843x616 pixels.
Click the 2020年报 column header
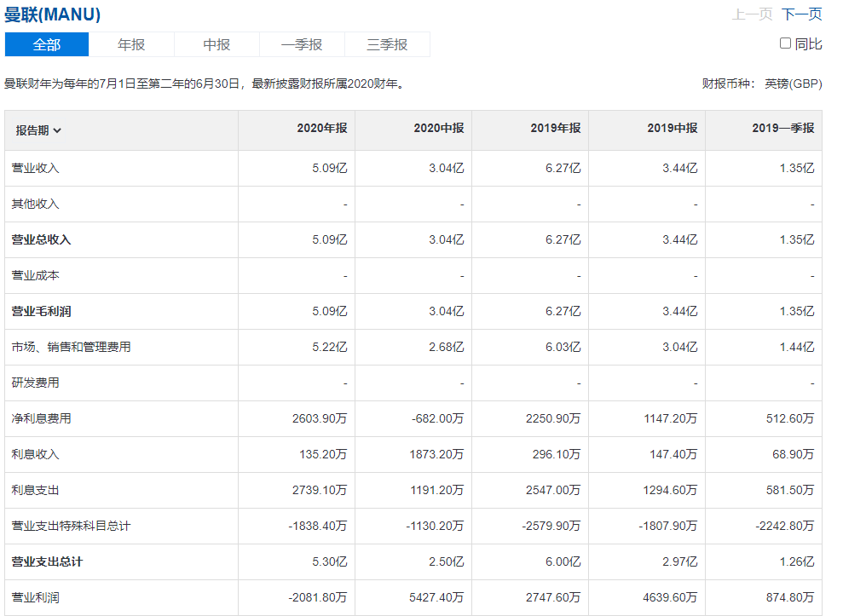tap(321, 129)
